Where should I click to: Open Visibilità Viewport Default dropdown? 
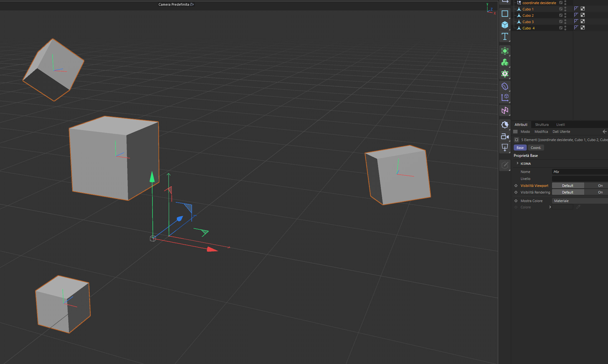[568, 186]
